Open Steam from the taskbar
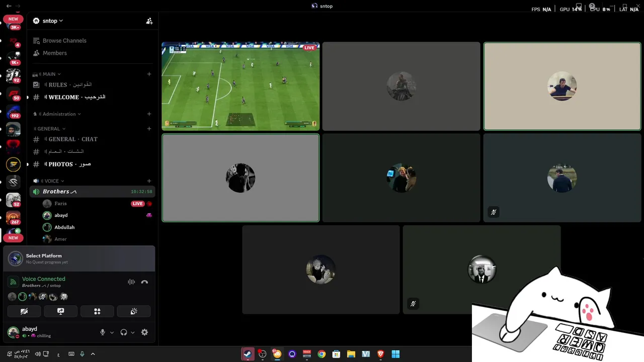The image size is (644, 362). [248, 354]
